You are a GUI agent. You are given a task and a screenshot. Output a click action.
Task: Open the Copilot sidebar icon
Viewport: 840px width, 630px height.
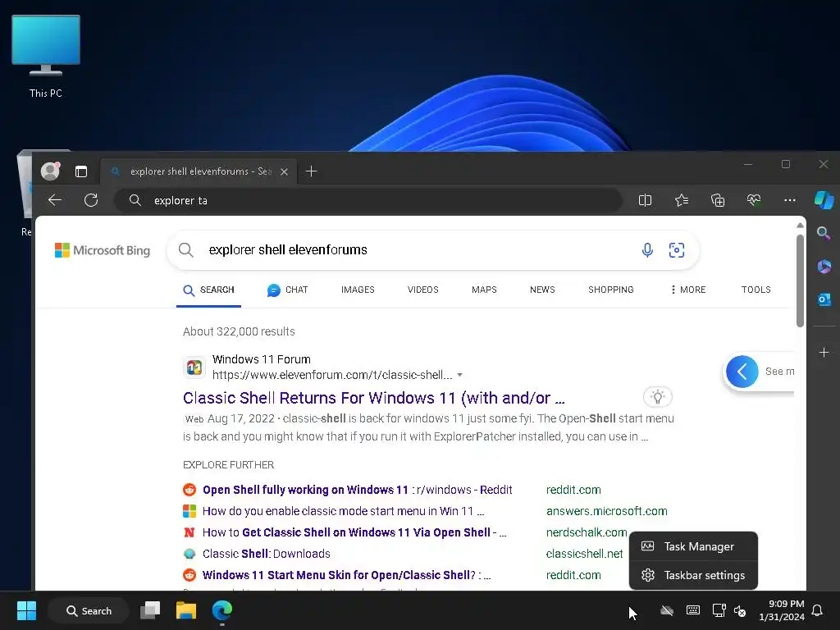point(824,200)
